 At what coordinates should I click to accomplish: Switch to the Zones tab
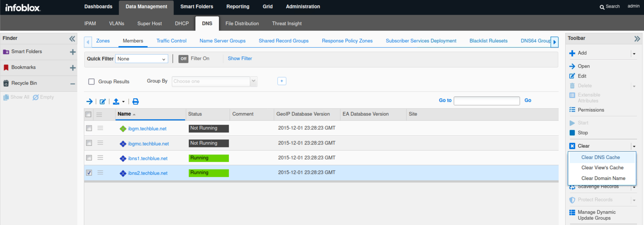pos(103,41)
